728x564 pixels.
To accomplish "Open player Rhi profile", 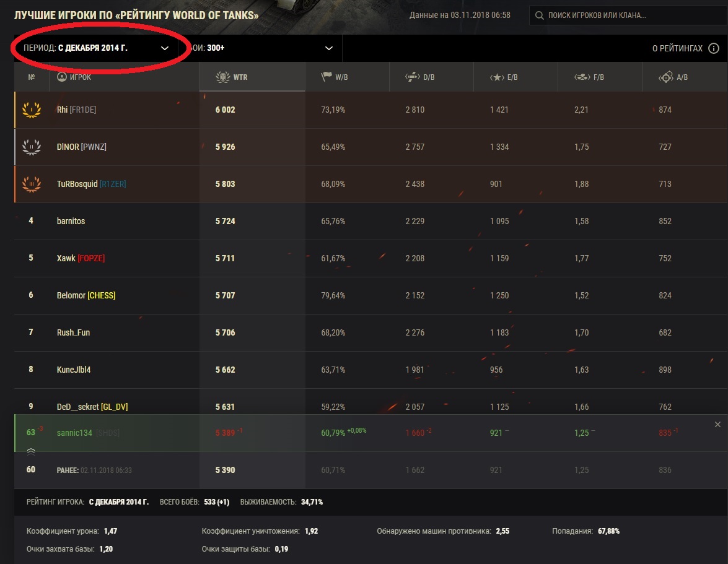I will tap(62, 110).
